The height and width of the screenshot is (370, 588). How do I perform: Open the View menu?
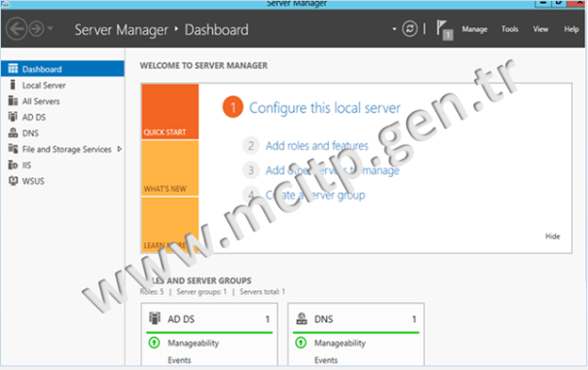(x=540, y=29)
